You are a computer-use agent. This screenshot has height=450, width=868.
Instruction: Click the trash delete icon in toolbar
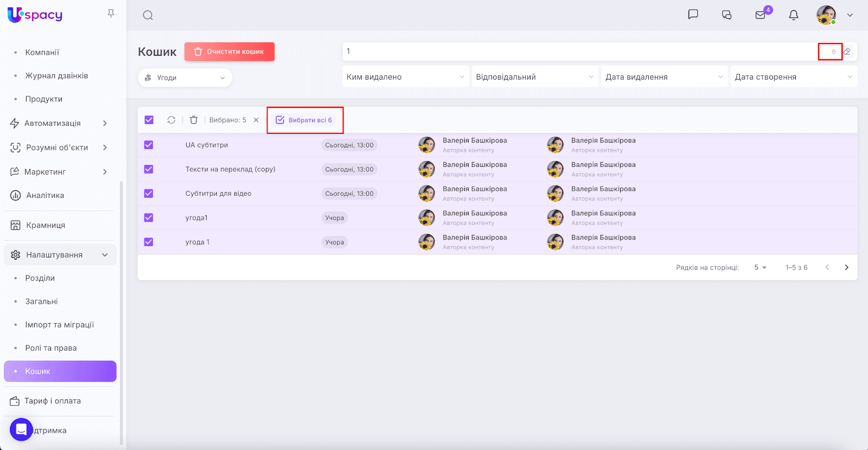(194, 120)
